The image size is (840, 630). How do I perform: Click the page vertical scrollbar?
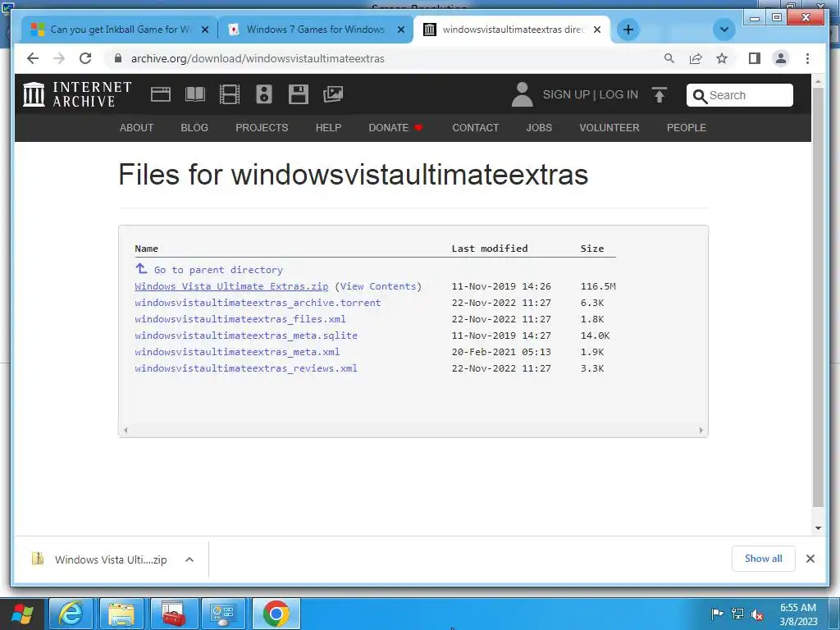coord(818,297)
